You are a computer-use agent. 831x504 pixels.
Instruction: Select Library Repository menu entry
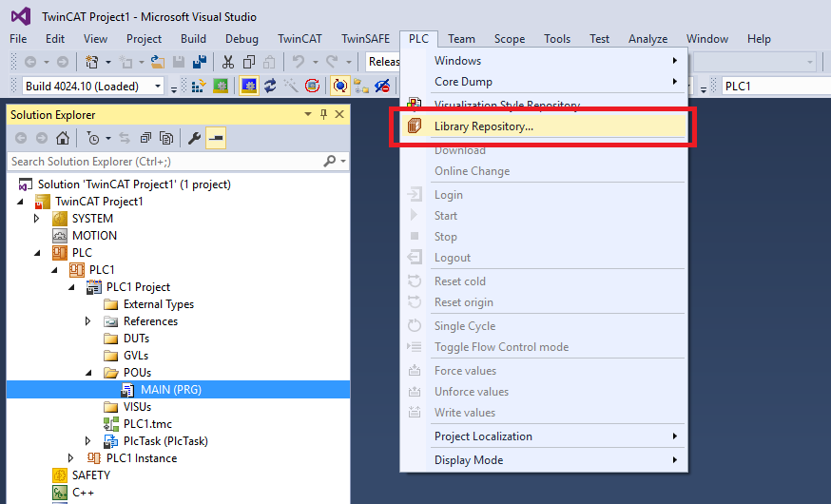(484, 126)
